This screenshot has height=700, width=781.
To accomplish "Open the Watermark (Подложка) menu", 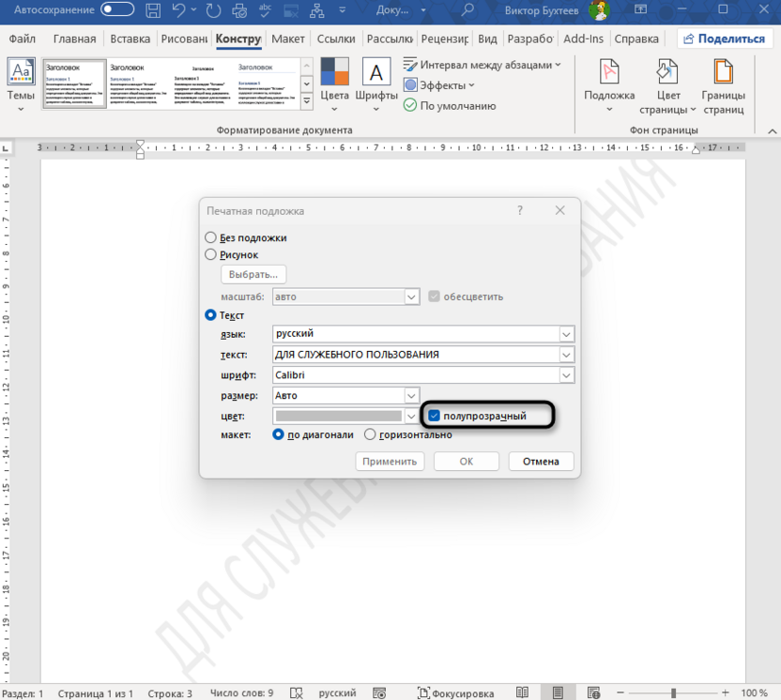I will coord(609,85).
